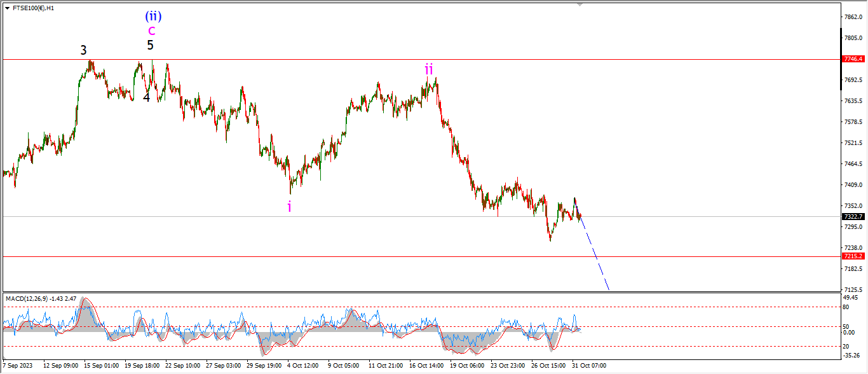Click the '7 Sep 2023' date on time axis
This screenshot has width=868, height=374.
(18, 366)
